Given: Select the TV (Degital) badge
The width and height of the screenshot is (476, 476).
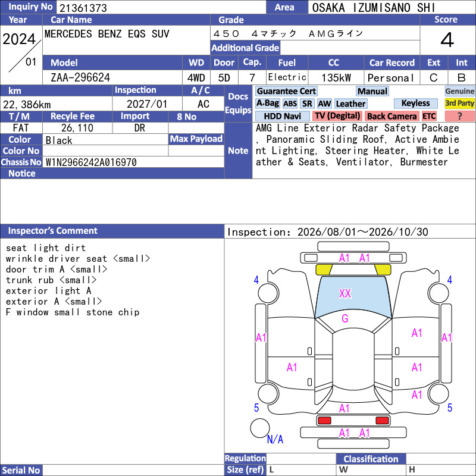Looking at the screenshot, I should tap(337, 115).
